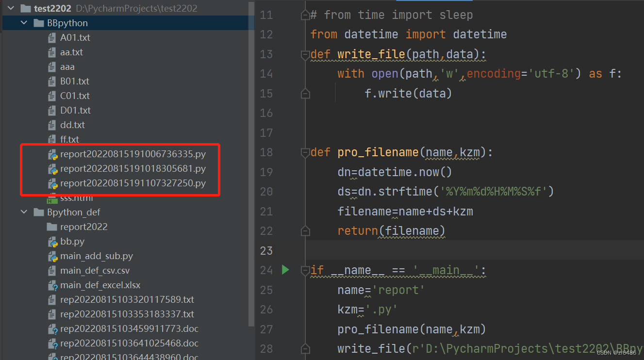This screenshot has height=360, width=644.
Task: Select main_add_sub.py in project tree
Action: click(97, 256)
